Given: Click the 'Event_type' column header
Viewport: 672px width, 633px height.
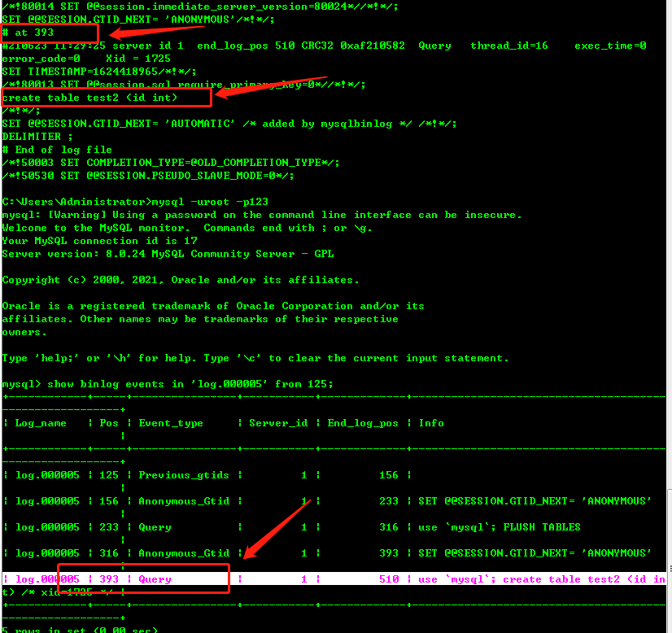Looking at the screenshot, I should coord(171,423).
